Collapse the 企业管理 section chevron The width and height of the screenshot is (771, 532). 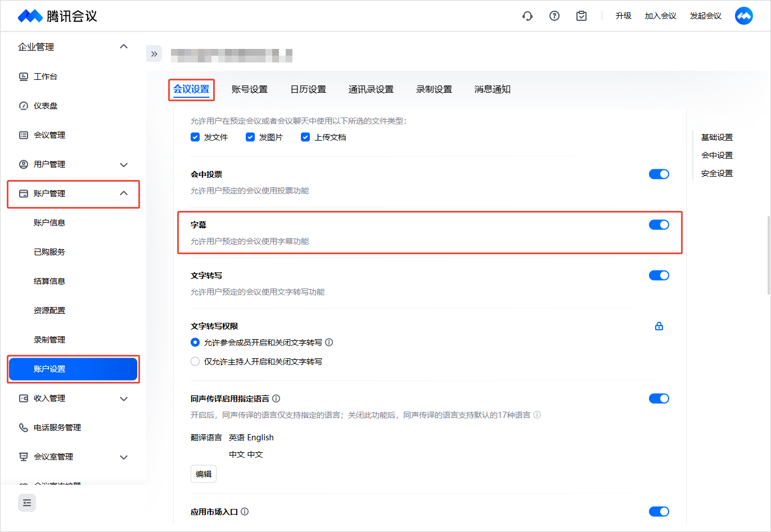coord(124,47)
